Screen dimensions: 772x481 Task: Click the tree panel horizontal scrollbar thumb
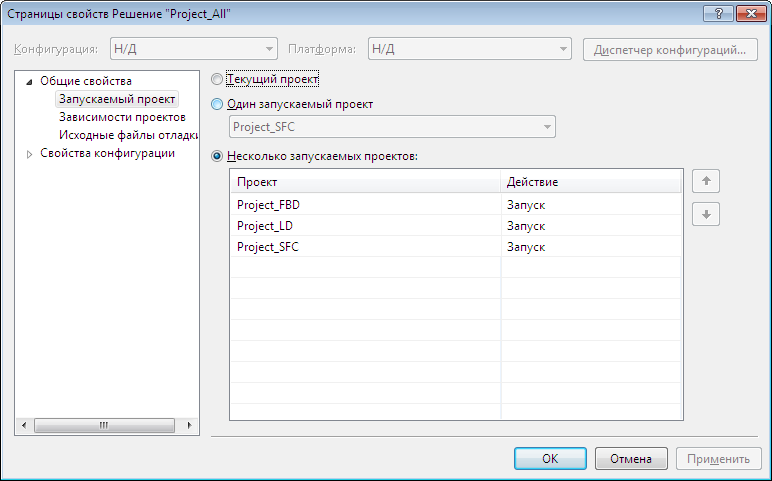point(103,425)
